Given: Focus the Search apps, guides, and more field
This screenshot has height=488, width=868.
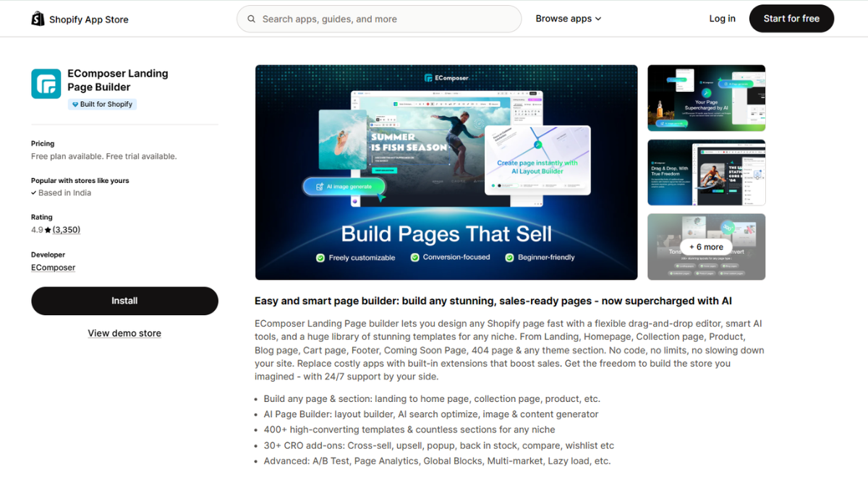Looking at the screenshot, I should coord(379,19).
